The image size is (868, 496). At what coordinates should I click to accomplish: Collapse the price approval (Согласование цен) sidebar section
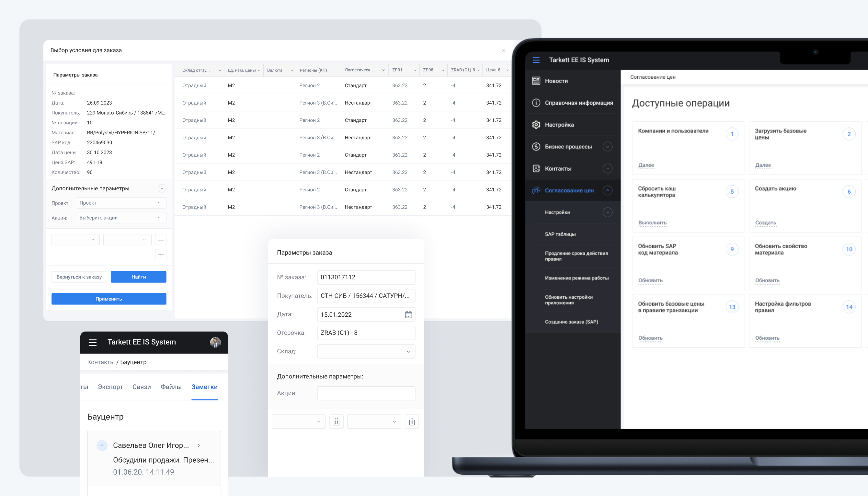point(607,190)
